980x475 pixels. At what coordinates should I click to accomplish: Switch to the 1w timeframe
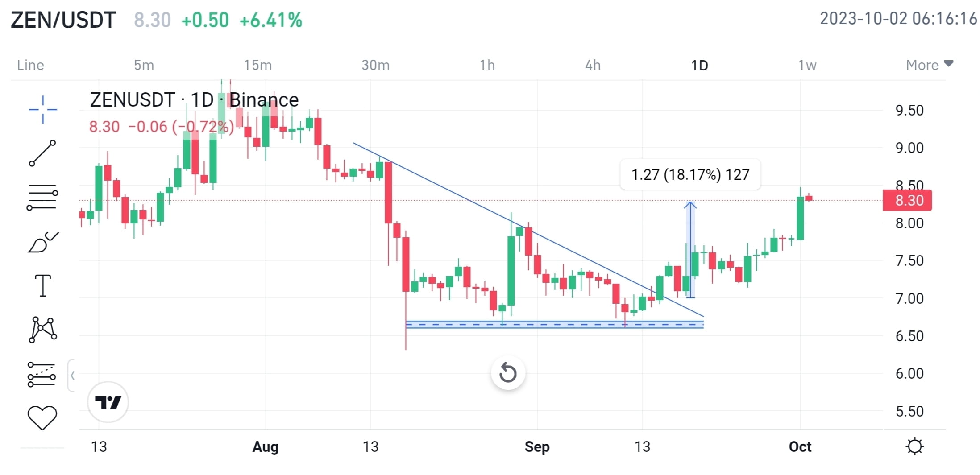tap(807, 65)
